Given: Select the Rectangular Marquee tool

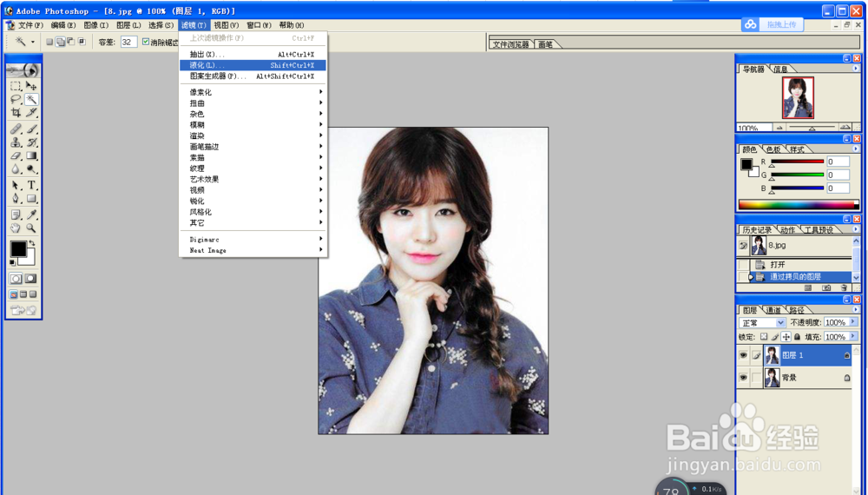Looking at the screenshot, I should click(x=16, y=86).
